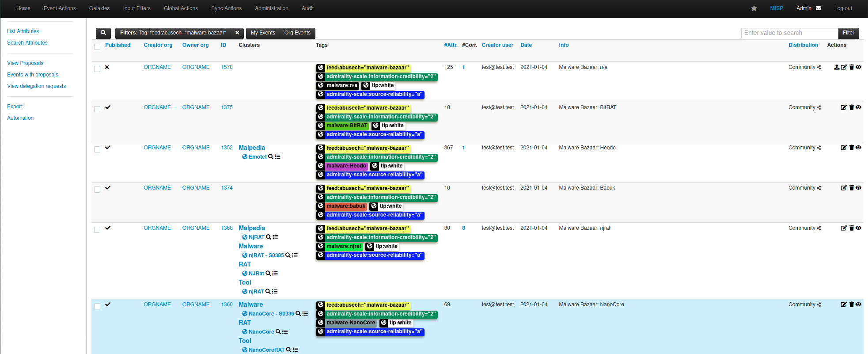Click the Log out link
Viewport: 868px width, 354px height.
pyautogui.click(x=843, y=8)
